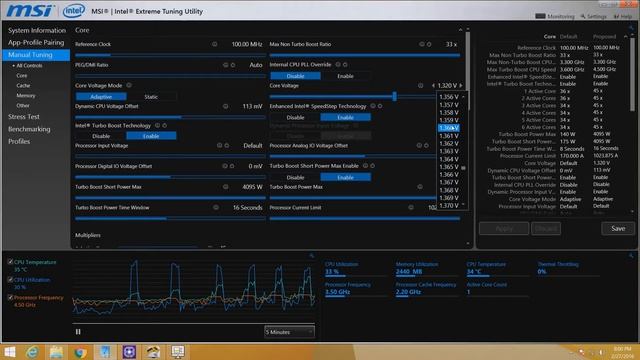The height and width of the screenshot is (360, 640).
Task: Choose 1.365 V from the voltage dropdown
Action: [449, 167]
